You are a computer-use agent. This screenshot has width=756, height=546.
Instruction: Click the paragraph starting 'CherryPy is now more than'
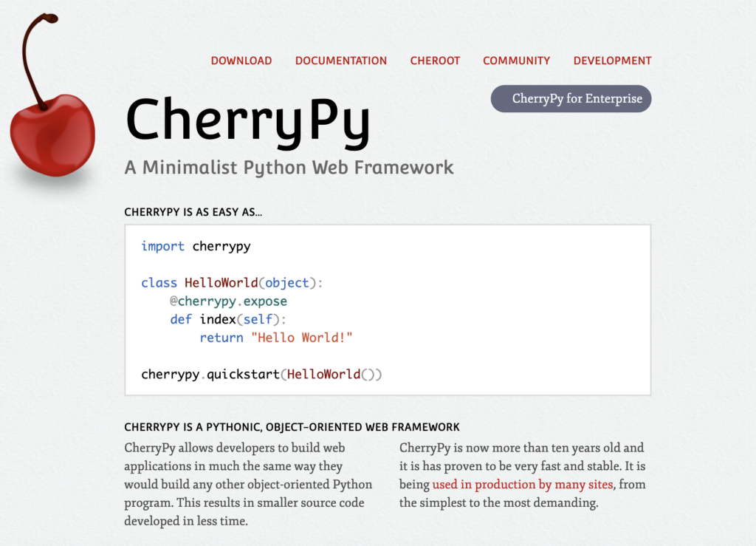tap(523, 475)
